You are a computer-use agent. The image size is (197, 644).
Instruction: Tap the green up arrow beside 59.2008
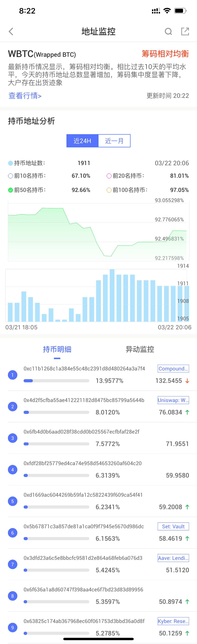click(187, 507)
